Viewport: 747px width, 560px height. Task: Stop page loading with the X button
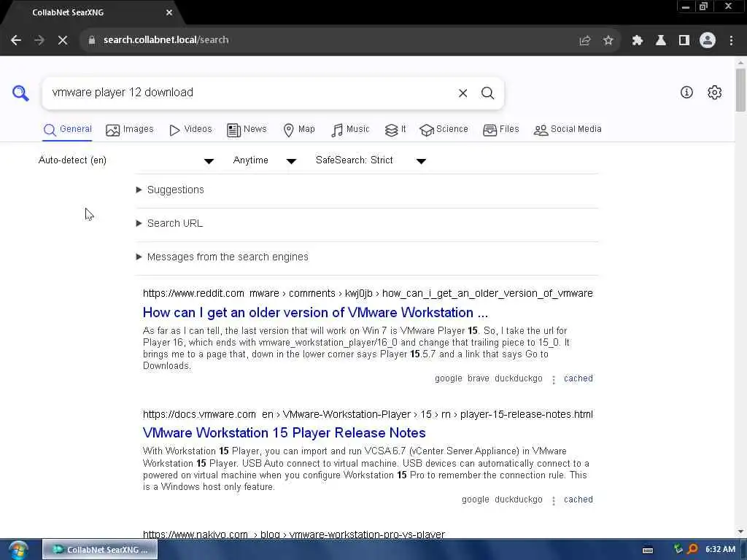tap(63, 40)
